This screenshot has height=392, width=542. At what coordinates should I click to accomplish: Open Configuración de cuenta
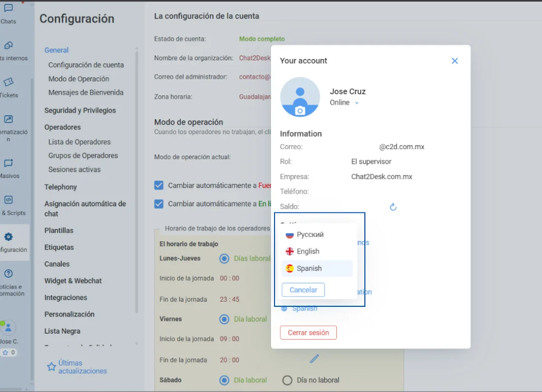[86, 65]
